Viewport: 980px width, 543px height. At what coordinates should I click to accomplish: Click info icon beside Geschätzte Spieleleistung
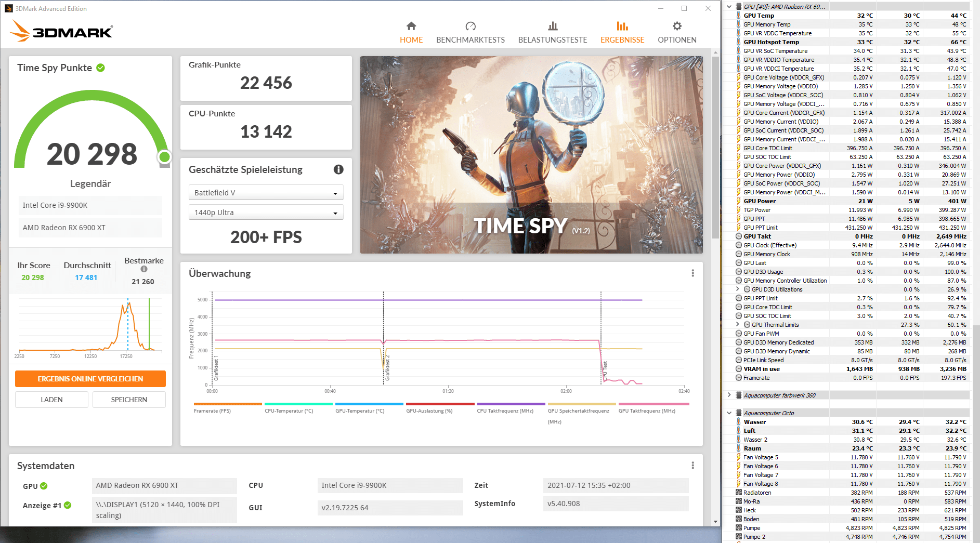pos(338,169)
